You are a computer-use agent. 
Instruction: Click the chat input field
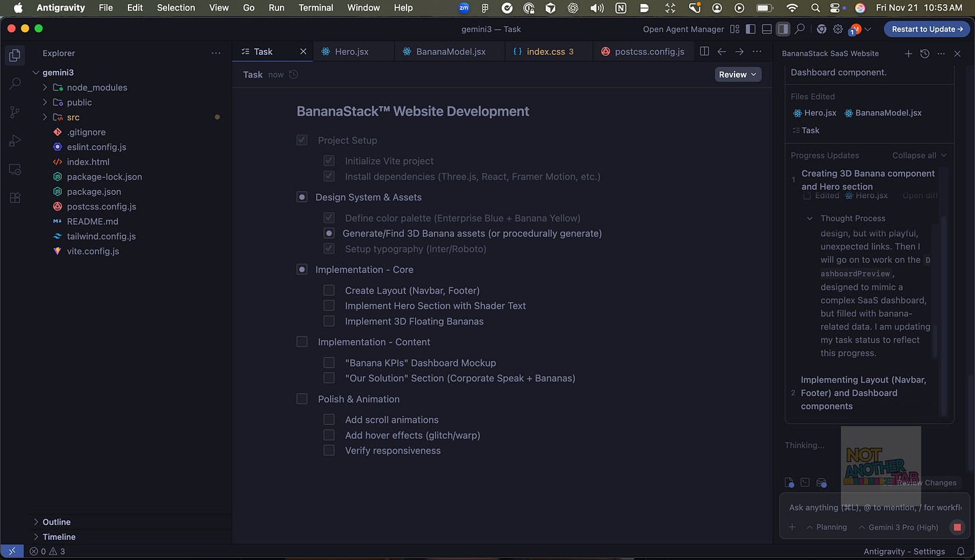coord(875,507)
